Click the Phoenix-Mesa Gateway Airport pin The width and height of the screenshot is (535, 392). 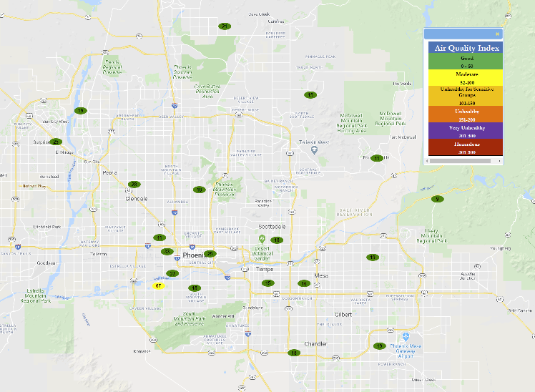coord(406,336)
